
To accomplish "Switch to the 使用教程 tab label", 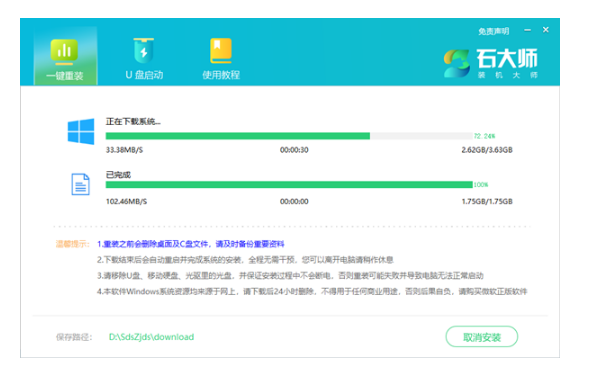I will [x=221, y=75].
